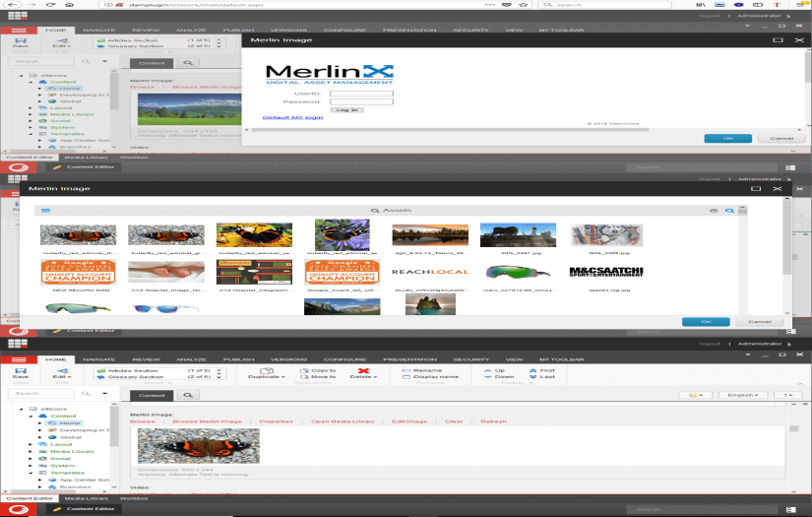812x517 pixels.
Task: Bookmark the page with the star icon
Action: pyautogui.click(x=523, y=5)
